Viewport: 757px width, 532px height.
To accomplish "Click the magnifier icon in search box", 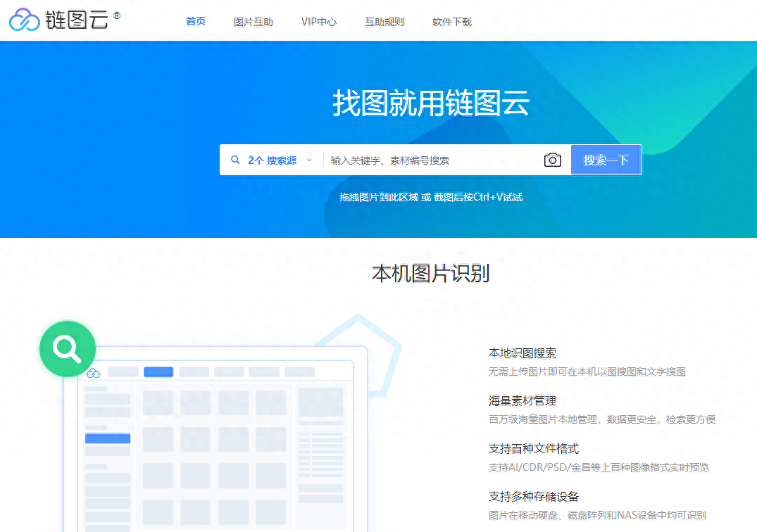I will point(235,160).
